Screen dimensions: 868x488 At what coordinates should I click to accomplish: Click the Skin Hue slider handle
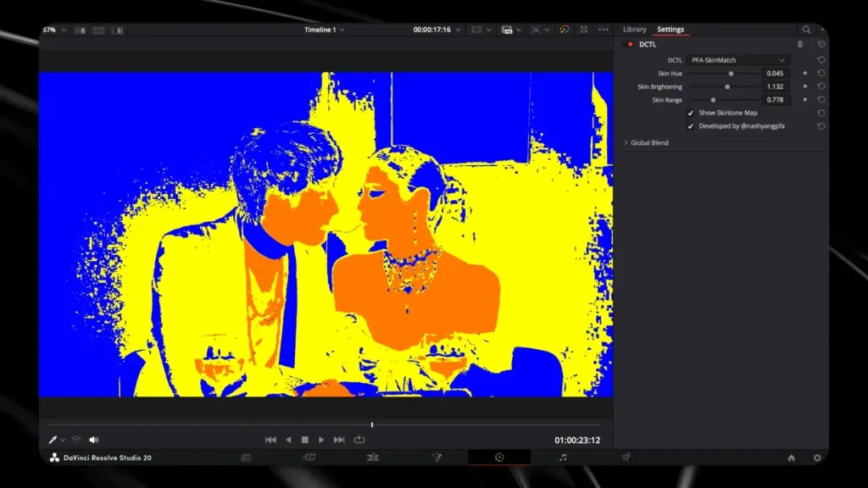(x=731, y=74)
